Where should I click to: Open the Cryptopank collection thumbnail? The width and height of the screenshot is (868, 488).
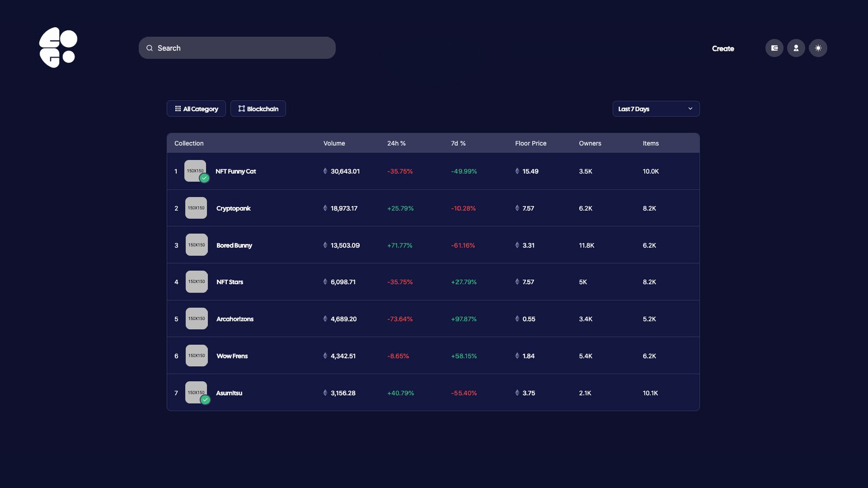(x=196, y=208)
